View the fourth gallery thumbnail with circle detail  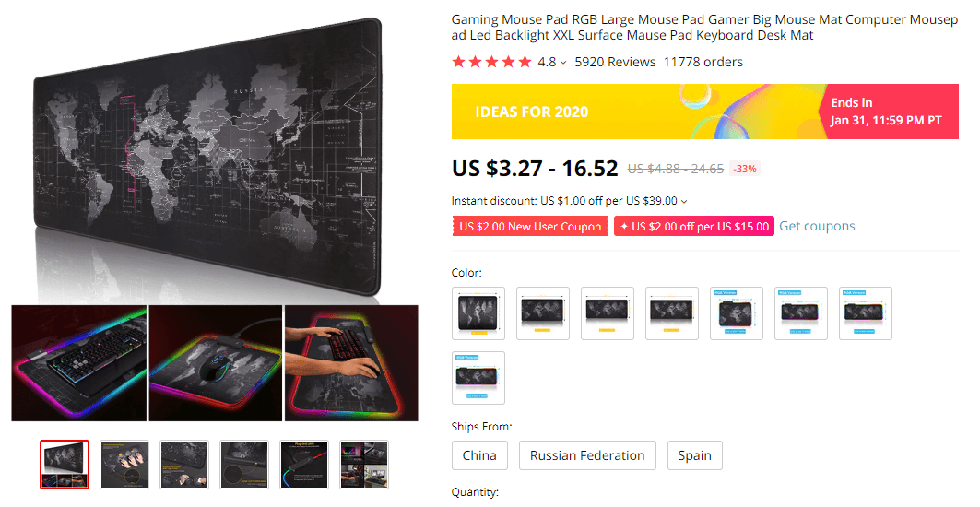tap(244, 465)
